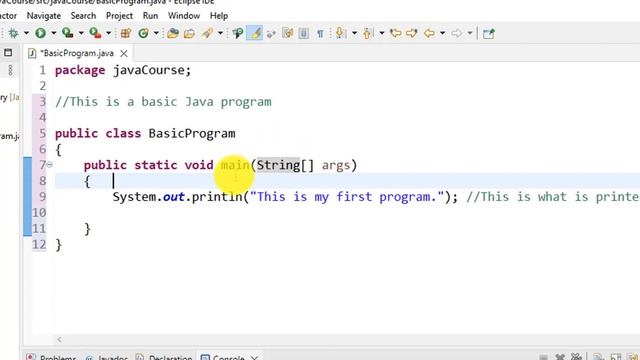Click the Coverage run icon
The height and width of the screenshot is (360, 640).
click(x=67, y=33)
